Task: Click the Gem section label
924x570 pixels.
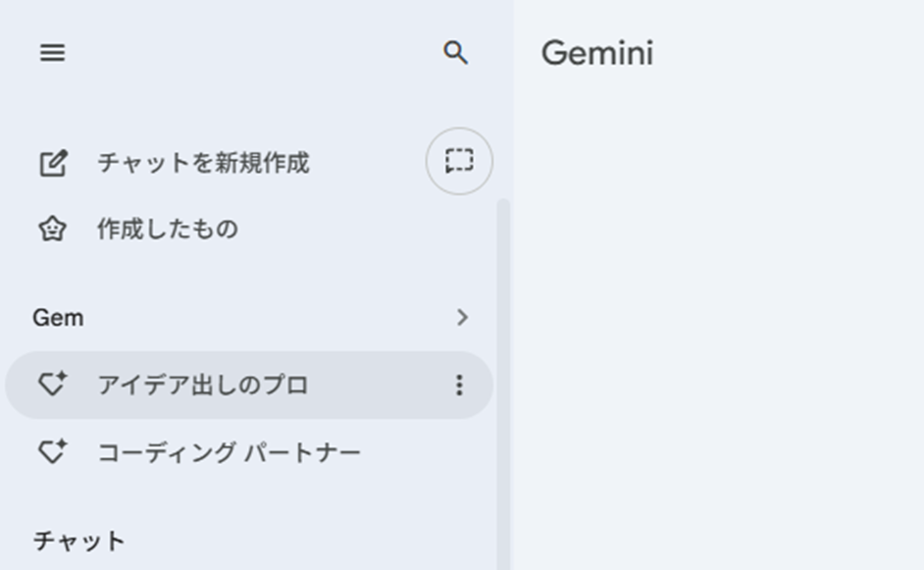Action: pos(58,318)
